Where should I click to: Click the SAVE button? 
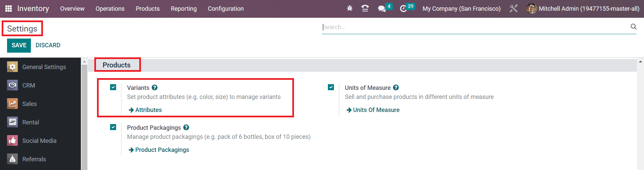19,45
